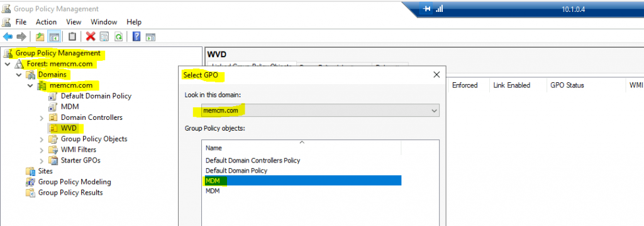Click the File menu's console icon
The height and width of the screenshot is (226, 644).
(6, 22)
